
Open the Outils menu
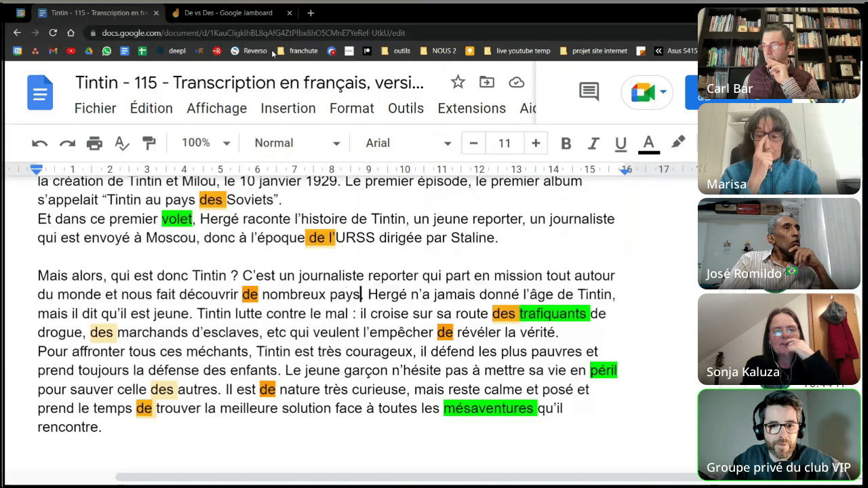(406, 108)
